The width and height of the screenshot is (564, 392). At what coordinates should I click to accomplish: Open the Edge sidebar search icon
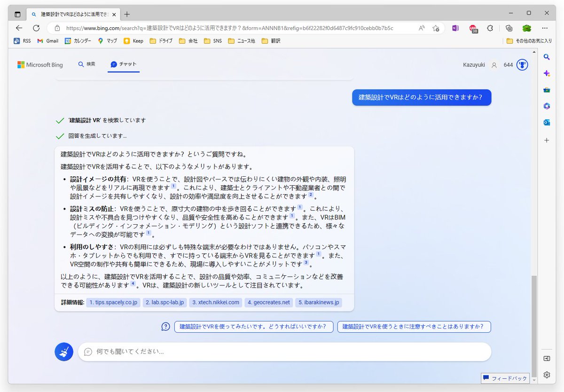coord(547,57)
